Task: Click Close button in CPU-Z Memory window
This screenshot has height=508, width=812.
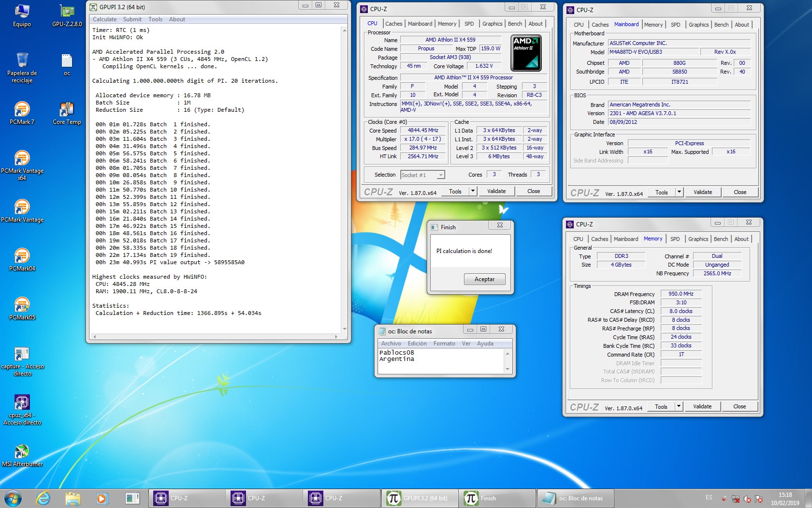Action: 739,406
